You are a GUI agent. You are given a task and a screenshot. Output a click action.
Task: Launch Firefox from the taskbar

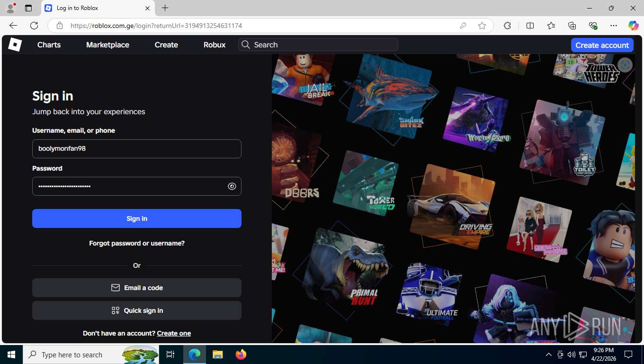241,355
